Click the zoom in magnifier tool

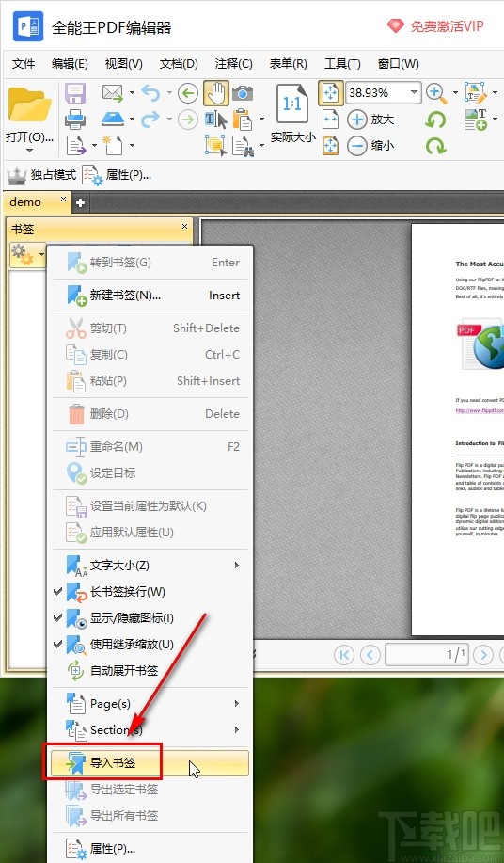coord(436,93)
